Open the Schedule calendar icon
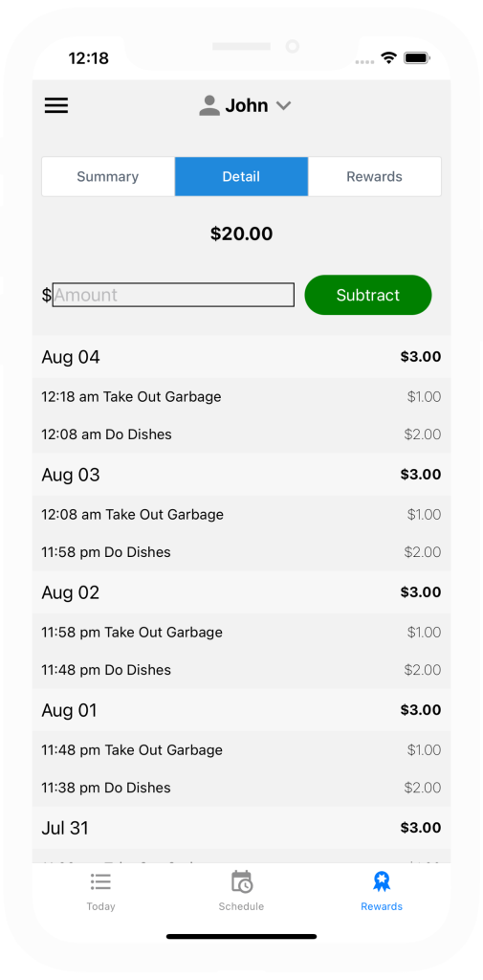 241,881
